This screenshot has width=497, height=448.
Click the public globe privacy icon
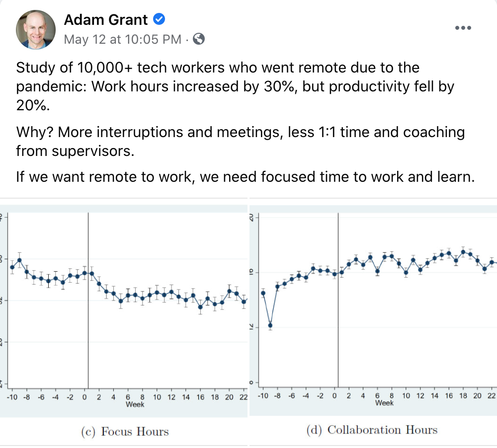coord(199,39)
